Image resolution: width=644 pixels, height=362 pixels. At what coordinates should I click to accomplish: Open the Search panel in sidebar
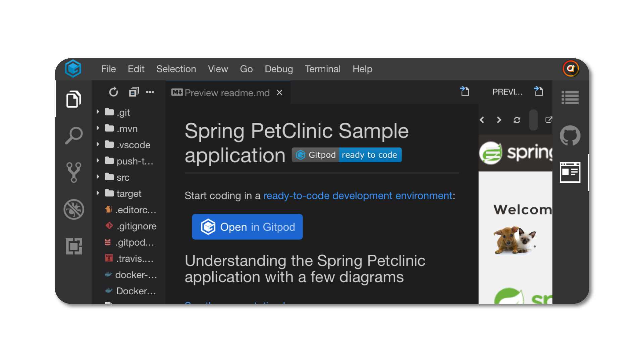(73, 136)
